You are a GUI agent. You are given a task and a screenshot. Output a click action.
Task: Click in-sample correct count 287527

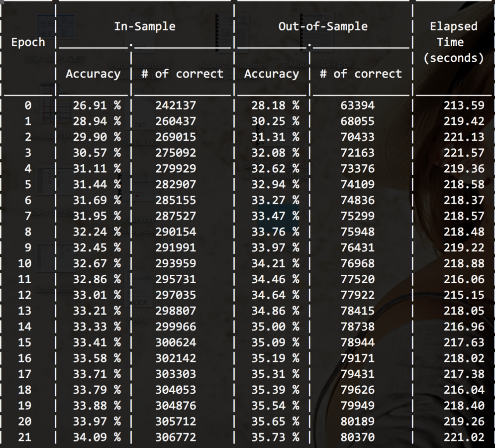click(x=176, y=216)
